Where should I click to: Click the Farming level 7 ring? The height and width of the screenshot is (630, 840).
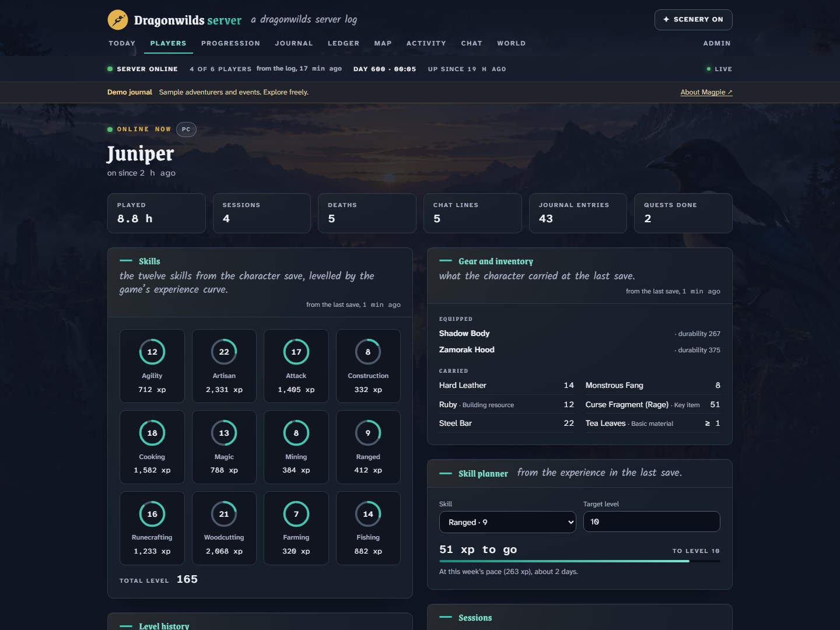(x=296, y=514)
